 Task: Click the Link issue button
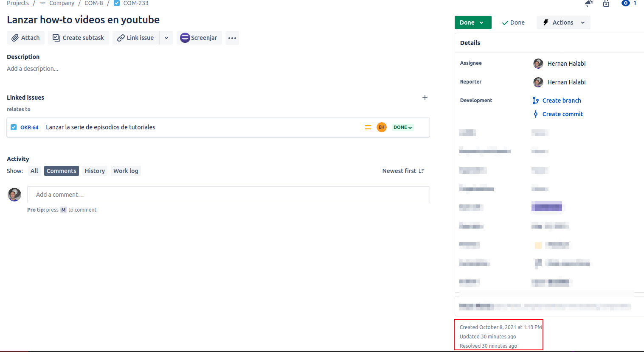click(135, 38)
